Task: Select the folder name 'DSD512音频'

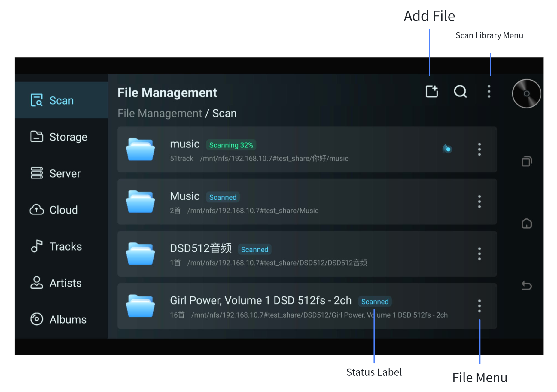Action: click(x=201, y=248)
